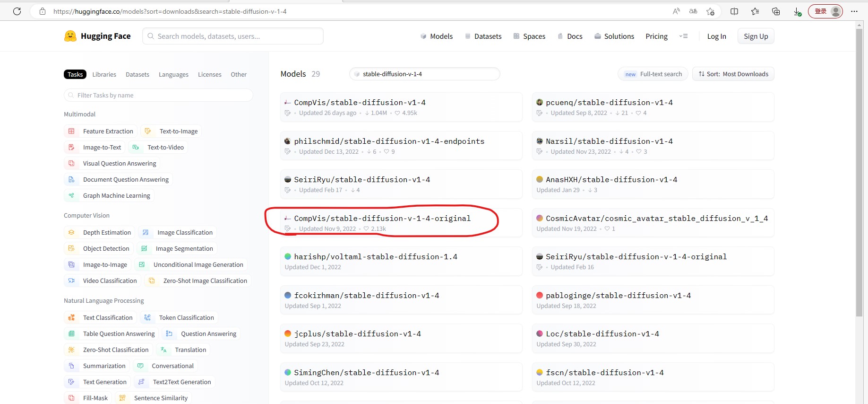The height and width of the screenshot is (404, 868).
Task: Open the read aloud icon in address bar
Action: point(676,11)
